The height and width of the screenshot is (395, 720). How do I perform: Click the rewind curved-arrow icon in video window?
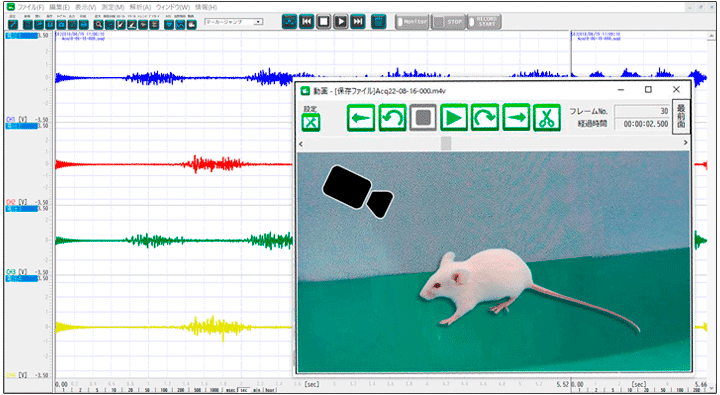coord(392,118)
